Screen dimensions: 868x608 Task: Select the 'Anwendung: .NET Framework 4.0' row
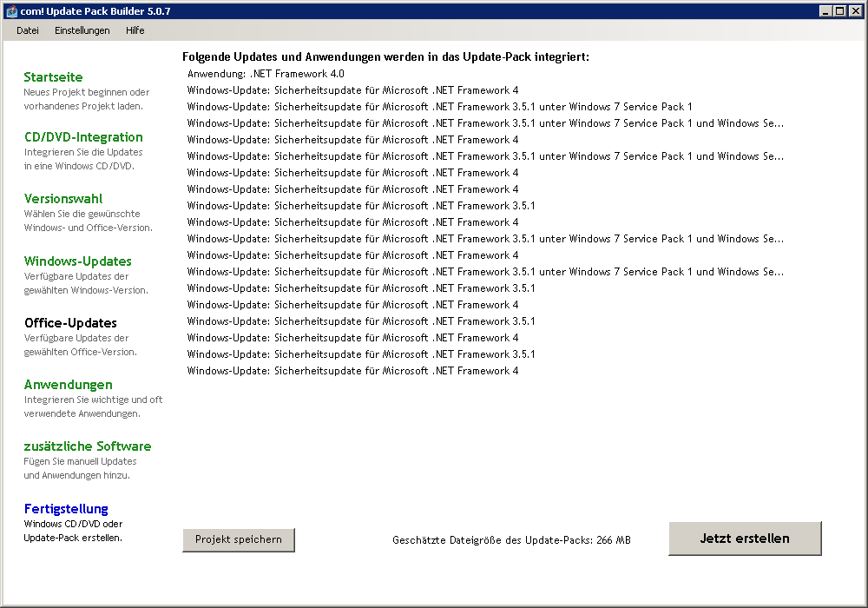pyautogui.click(x=266, y=74)
